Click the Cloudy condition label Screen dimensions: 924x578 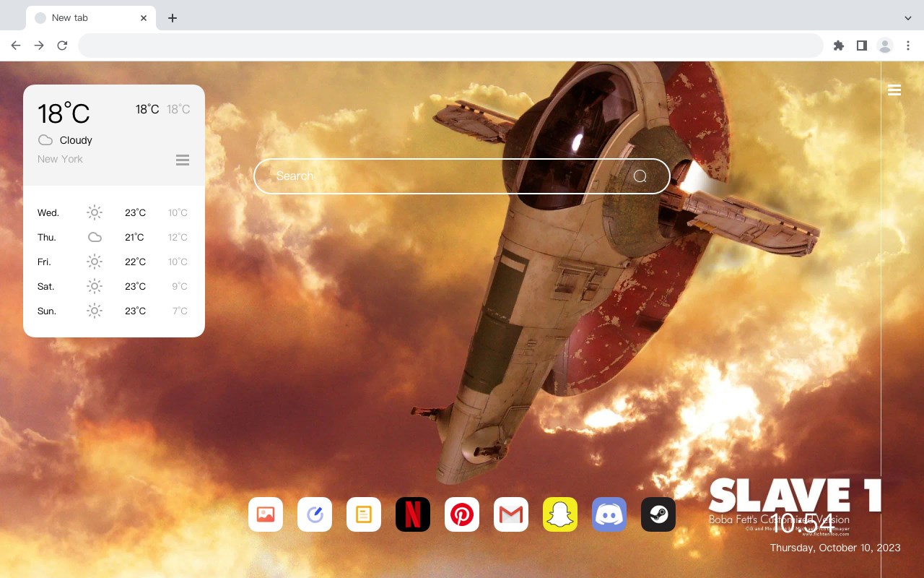[x=76, y=140]
